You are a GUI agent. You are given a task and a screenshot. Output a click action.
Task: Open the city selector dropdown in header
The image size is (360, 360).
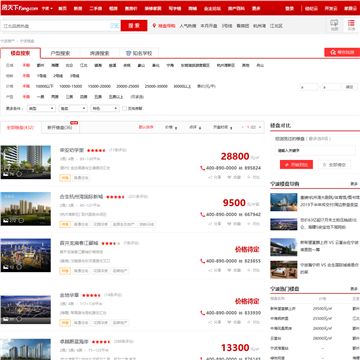(47, 8)
